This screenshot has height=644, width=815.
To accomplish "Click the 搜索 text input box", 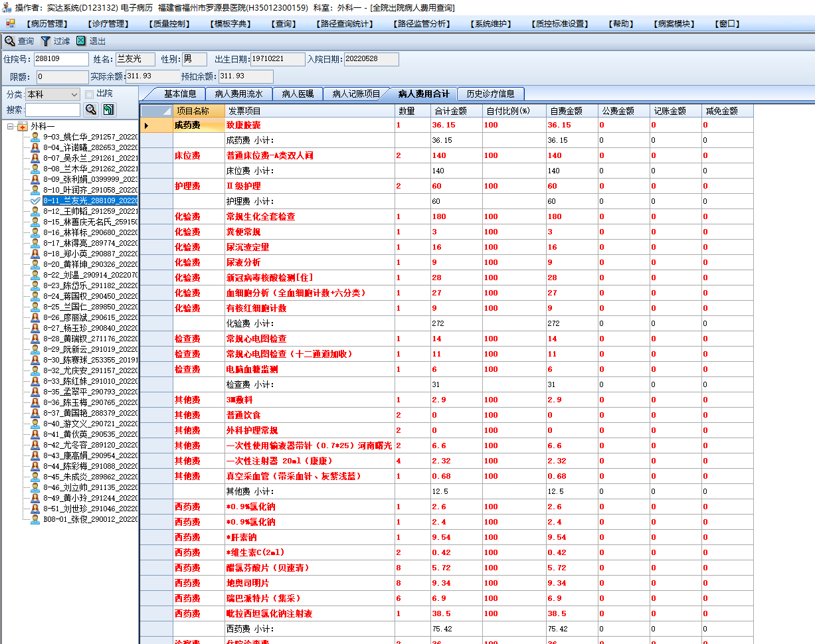I will (52, 110).
